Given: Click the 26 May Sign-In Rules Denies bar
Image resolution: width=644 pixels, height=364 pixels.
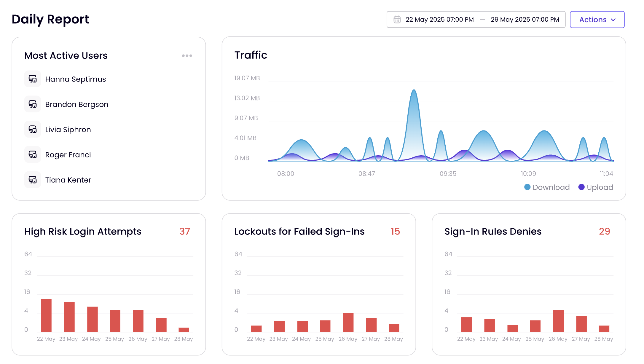Looking at the screenshot, I should pos(558,321).
